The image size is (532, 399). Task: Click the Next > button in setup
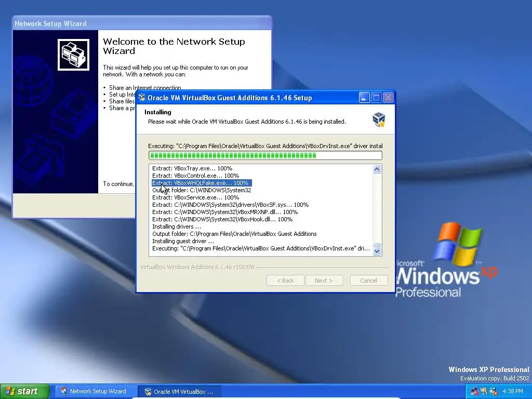324,281
